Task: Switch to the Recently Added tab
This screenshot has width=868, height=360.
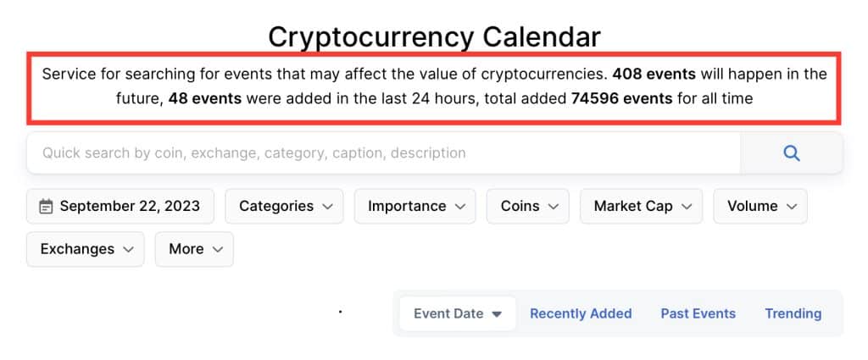Action: pos(581,313)
